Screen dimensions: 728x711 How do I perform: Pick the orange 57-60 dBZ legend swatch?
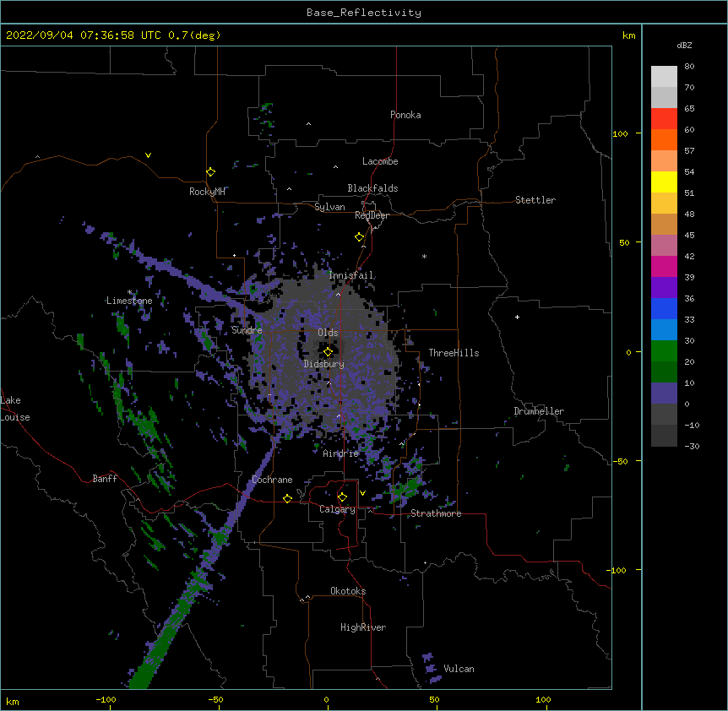tap(664, 139)
